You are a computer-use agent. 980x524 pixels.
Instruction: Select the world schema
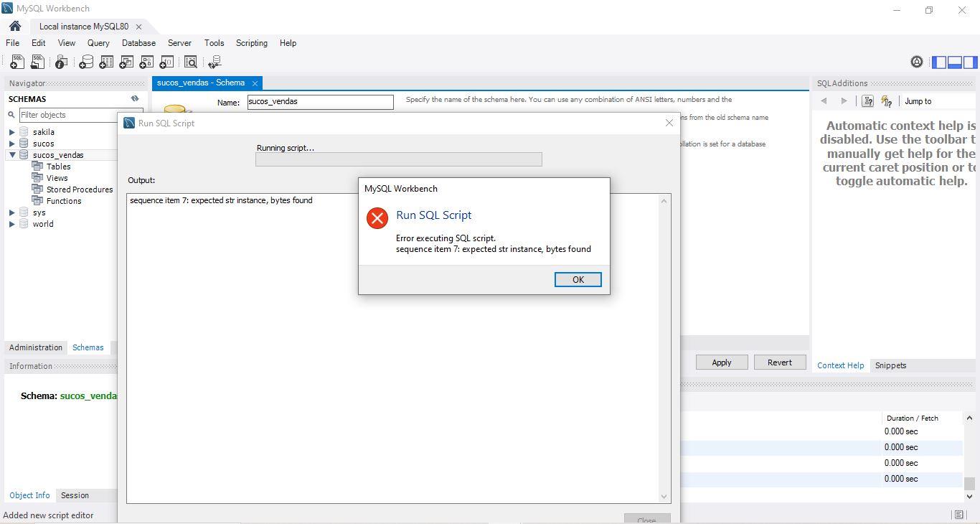point(43,224)
